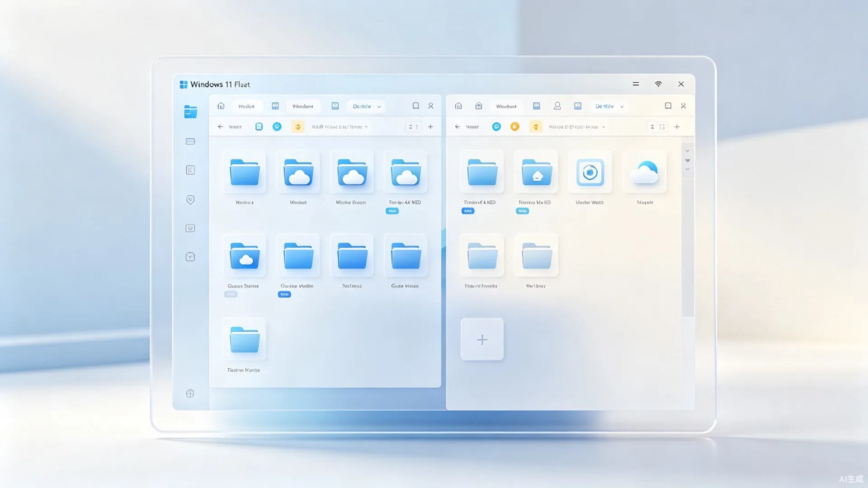Image resolution: width=868 pixels, height=488 pixels.
Task: Toggle the blue shield check in left pane
Action: pyautogui.click(x=277, y=127)
